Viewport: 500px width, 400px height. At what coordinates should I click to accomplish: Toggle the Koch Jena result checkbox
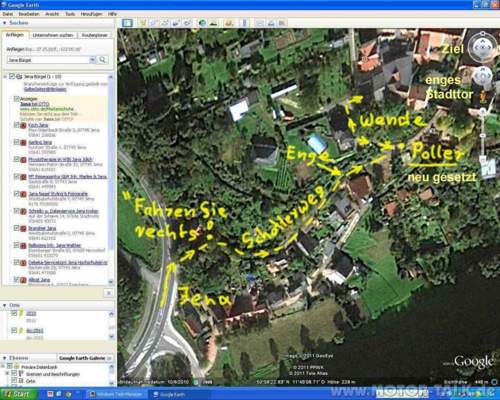pyautogui.click(x=16, y=125)
